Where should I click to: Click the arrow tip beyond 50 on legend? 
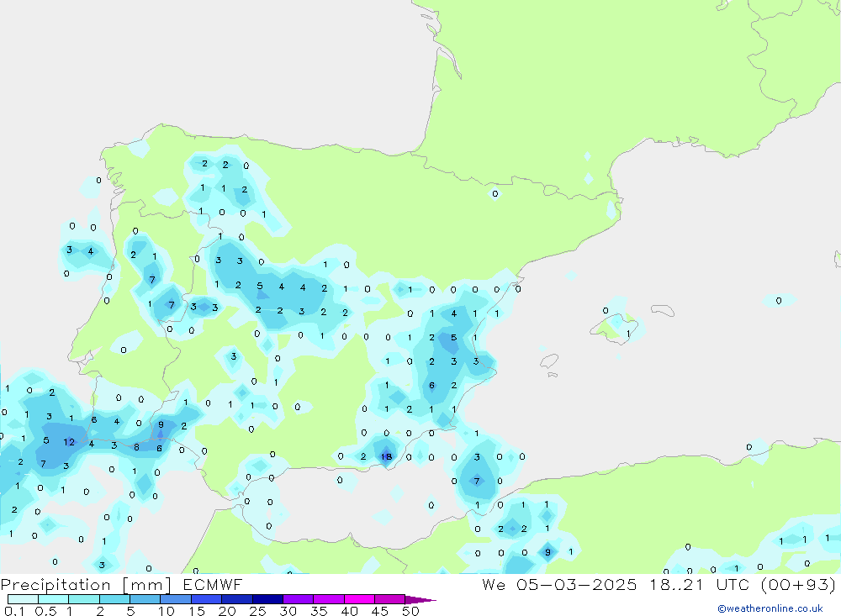(x=421, y=600)
